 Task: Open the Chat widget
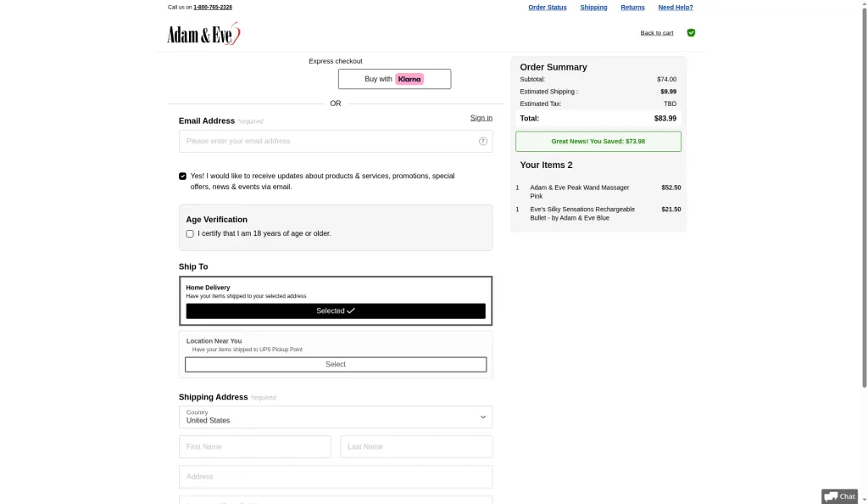pyautogui.click(x=840, y=496)
